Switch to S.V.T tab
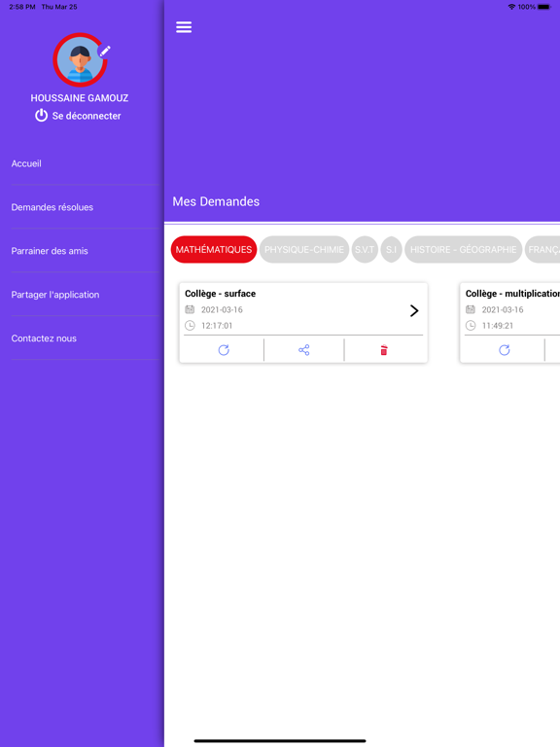The image size is (560, 747). (365, 249)
